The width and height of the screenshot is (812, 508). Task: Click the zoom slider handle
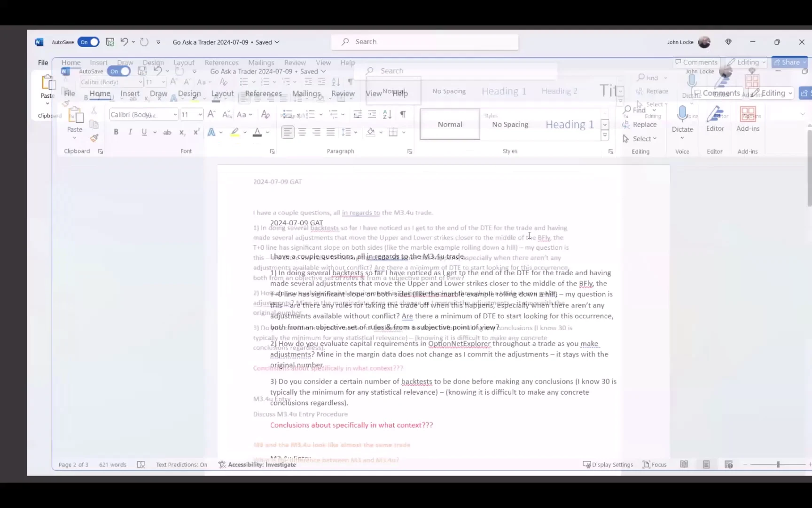tap(778, 465)
